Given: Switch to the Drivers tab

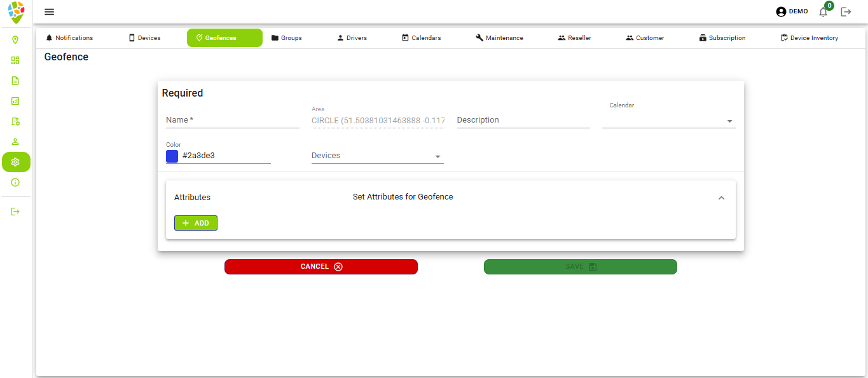Looking at the screenshot, I should coord(352,38).
